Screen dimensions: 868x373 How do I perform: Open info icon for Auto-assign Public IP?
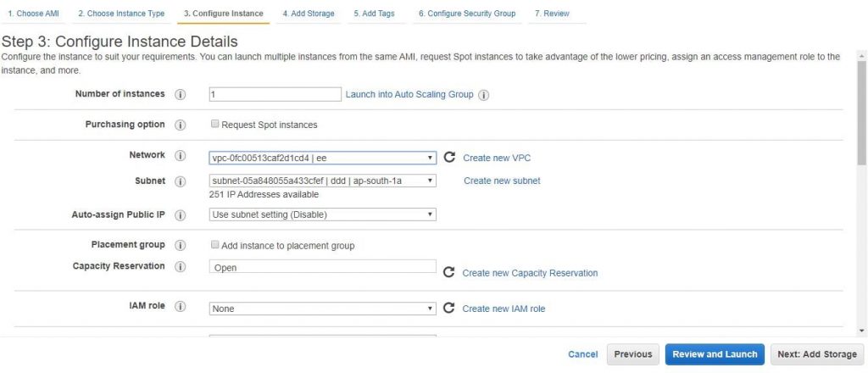tap(180, 214)
